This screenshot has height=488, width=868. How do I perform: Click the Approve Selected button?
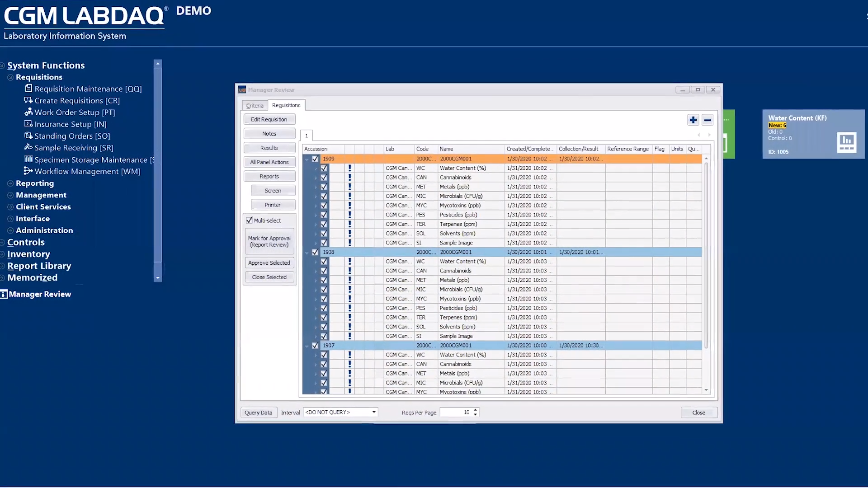(269, 263)
